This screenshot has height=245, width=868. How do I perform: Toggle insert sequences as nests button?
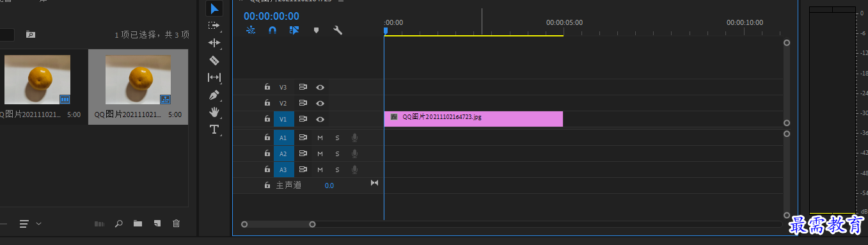coord(251,30)
